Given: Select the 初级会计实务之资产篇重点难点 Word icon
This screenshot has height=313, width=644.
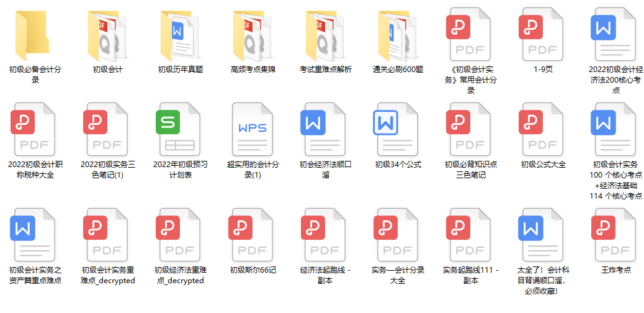Looking at the screenshot, I should tap(32, 235).
